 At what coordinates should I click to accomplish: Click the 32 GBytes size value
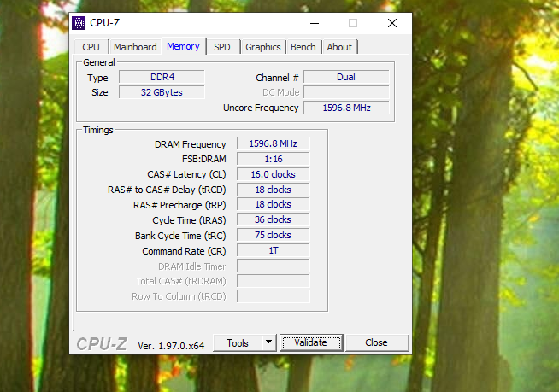162,92
